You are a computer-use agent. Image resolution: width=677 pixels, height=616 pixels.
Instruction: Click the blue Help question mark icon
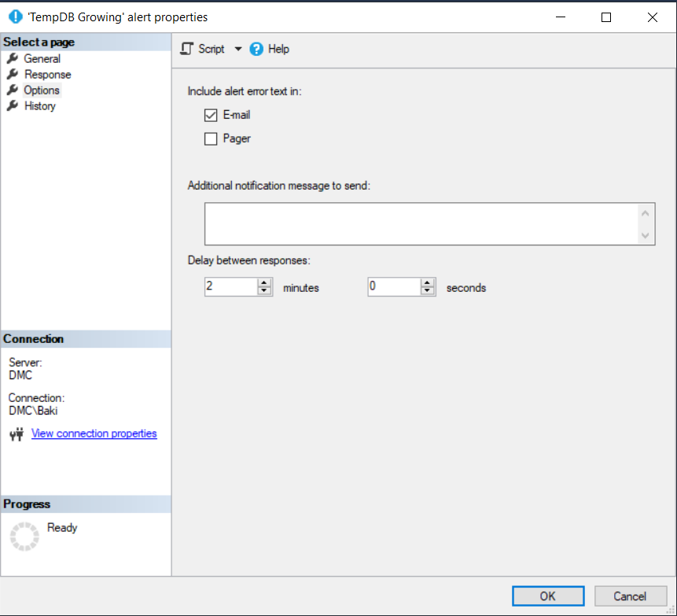coord(256,49)
